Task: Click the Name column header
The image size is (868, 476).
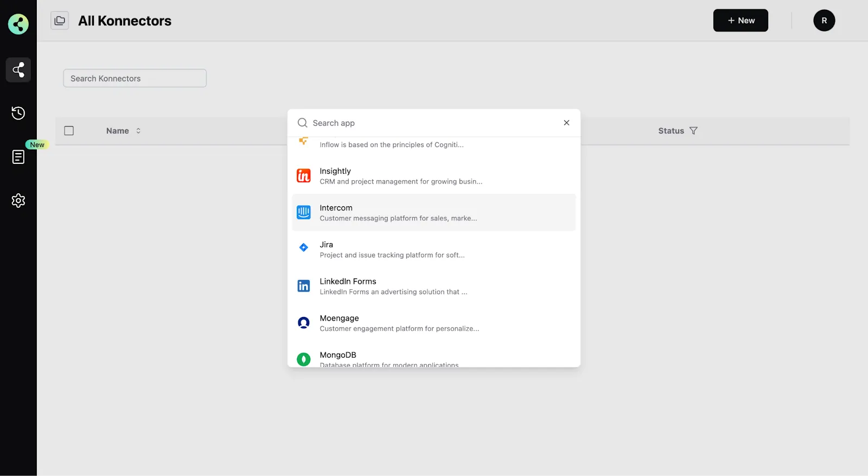Action: (118, 131)
